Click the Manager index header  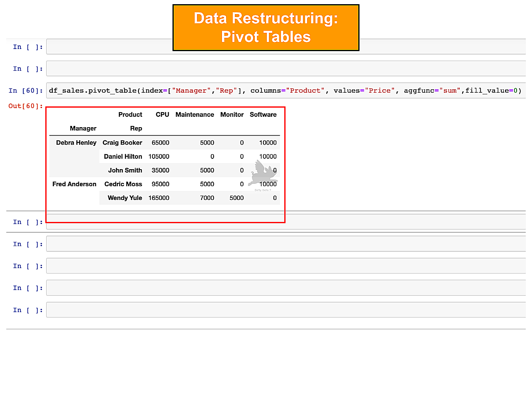[83, 128]
